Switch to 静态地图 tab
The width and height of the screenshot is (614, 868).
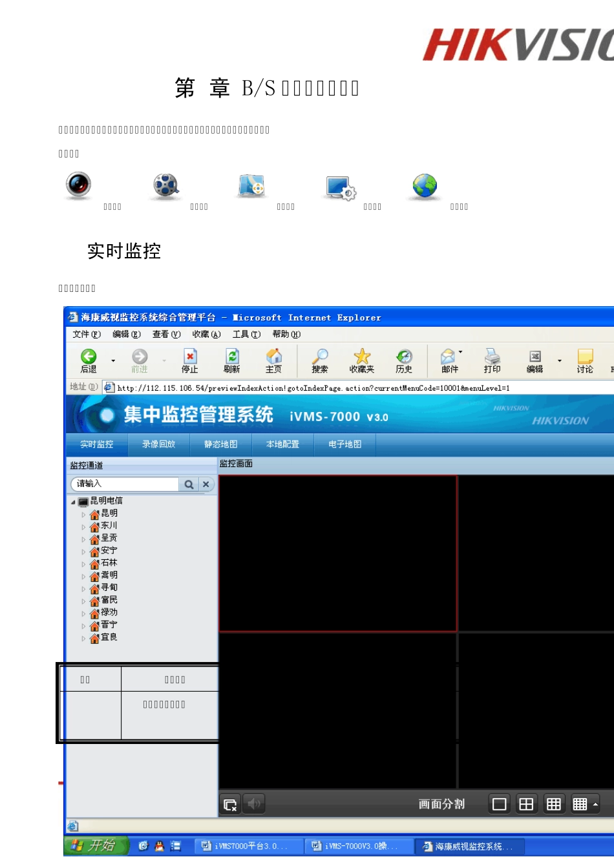pyautogui.click(x=221, y=444)
